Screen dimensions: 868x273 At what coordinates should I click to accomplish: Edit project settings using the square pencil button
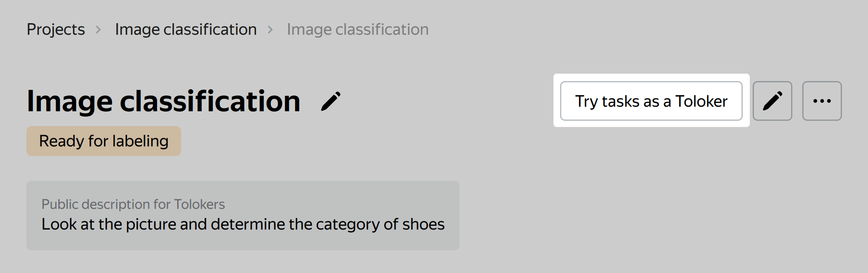pyautogui.click(x=772, y=101)
